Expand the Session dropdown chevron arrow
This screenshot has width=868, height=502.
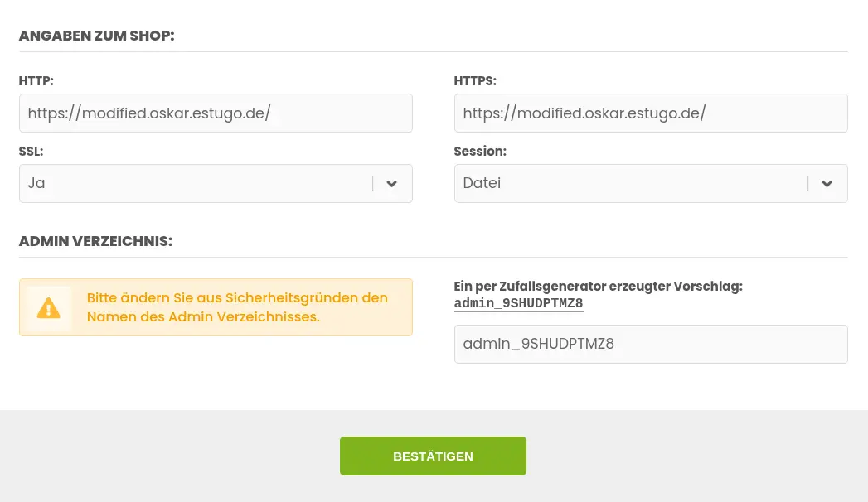[827, 184]
